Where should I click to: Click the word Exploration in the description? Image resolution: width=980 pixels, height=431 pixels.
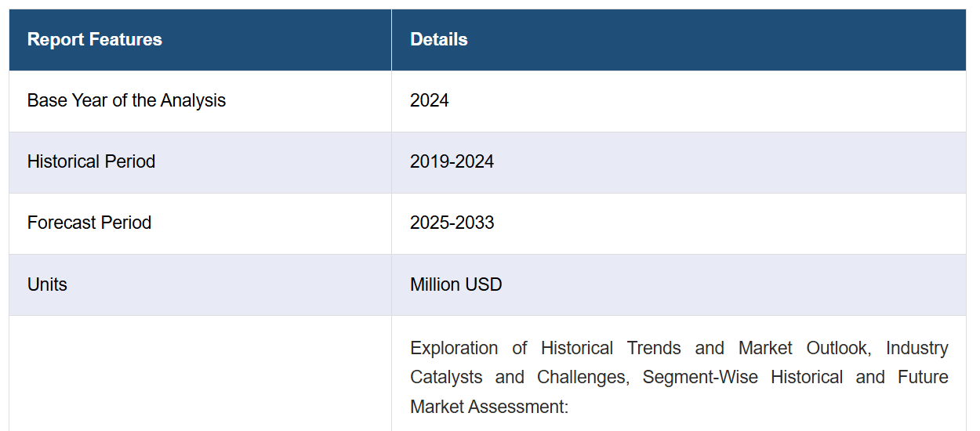454,348
